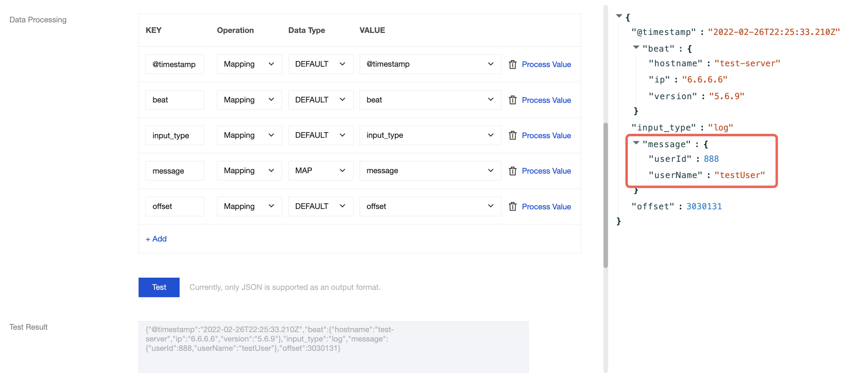Click + Add to add a row
Viewport: 868px width, 374px height.
pos(156,239)
